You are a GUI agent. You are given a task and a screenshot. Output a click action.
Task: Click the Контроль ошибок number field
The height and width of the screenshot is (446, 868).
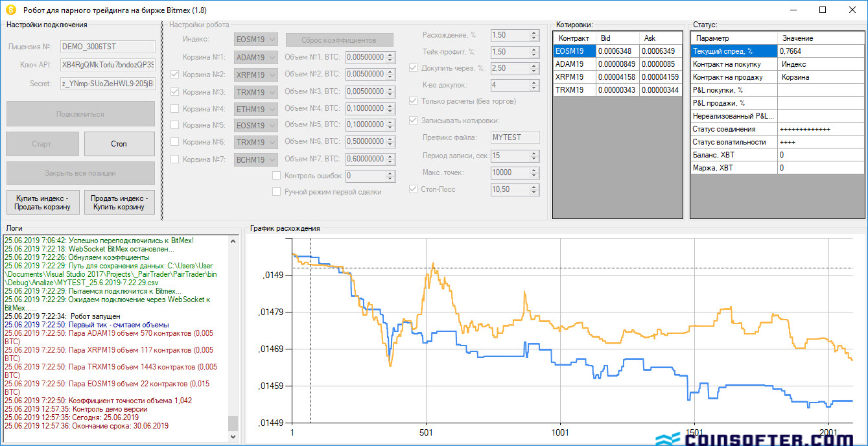click(x=370, y=176)
